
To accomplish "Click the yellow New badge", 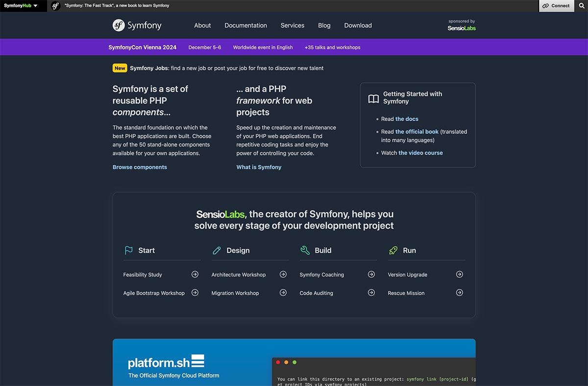I will [120, 68].
